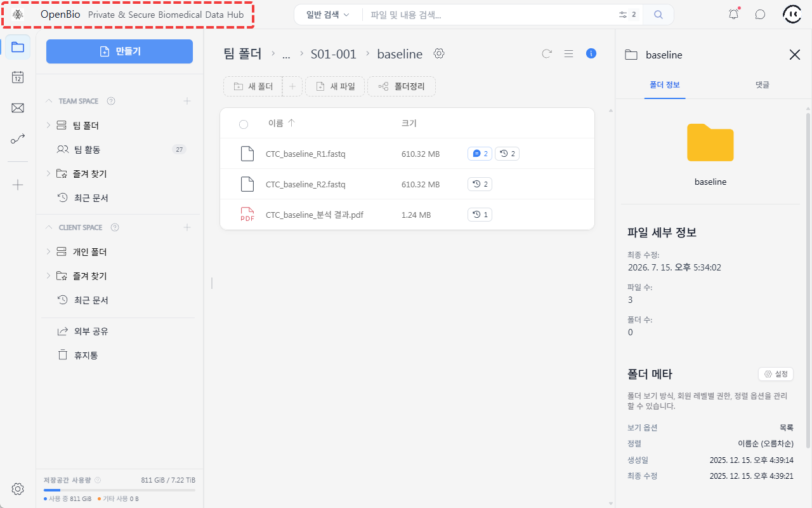Sort by 크기 column header
This screenshot has width=812, height=508.
(409, 123)
